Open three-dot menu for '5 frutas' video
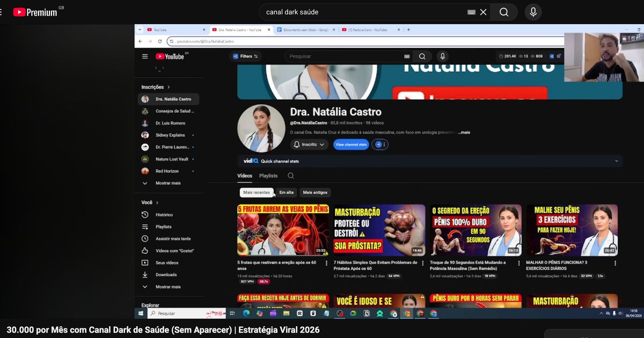 (x=326, y=263)
